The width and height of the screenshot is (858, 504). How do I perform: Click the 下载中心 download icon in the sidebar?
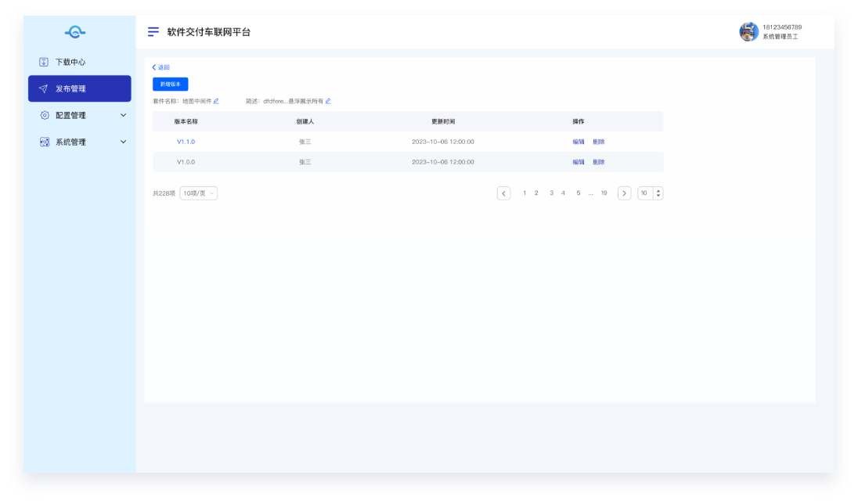[x=44, y=62]
